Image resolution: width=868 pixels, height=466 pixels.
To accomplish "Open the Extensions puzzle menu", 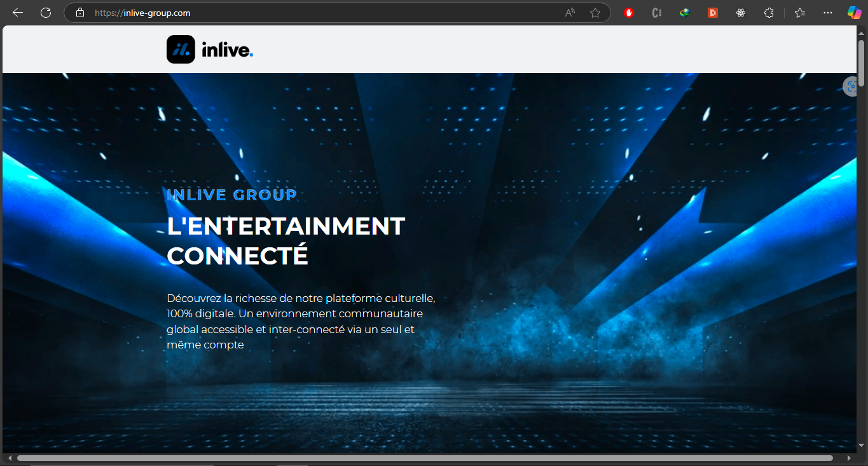I will tap(769, 13).
